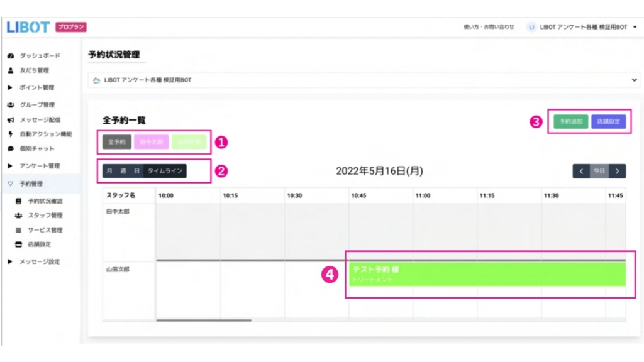Click the スタッフ管理 staff icon
Viewport: 644px width, 362px height.
[x=19, y=216]
